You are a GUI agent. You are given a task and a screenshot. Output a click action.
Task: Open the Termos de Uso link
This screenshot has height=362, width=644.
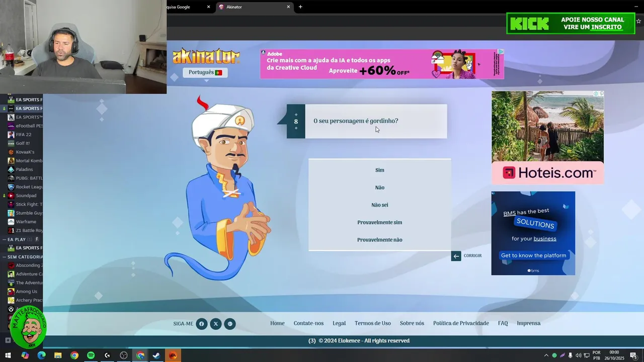373,324
